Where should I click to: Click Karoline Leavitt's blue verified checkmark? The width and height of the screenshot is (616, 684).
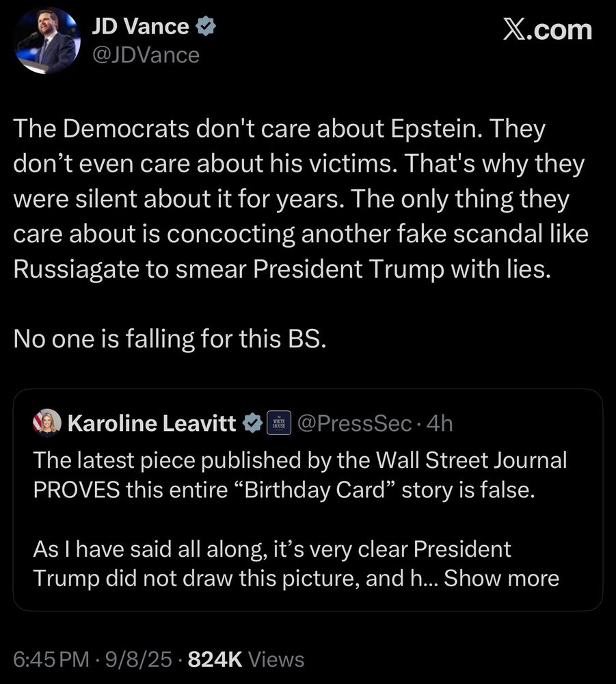click(x=253, y=424)
